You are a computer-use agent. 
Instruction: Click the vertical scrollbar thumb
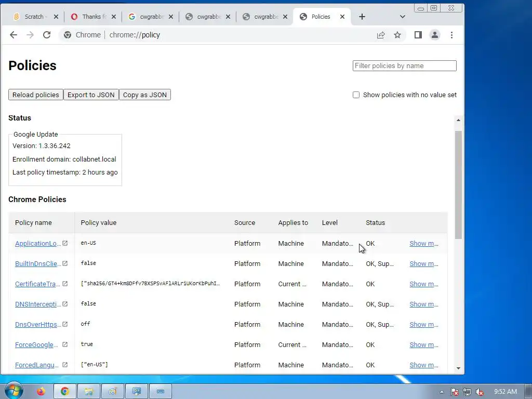click(458, 185)
